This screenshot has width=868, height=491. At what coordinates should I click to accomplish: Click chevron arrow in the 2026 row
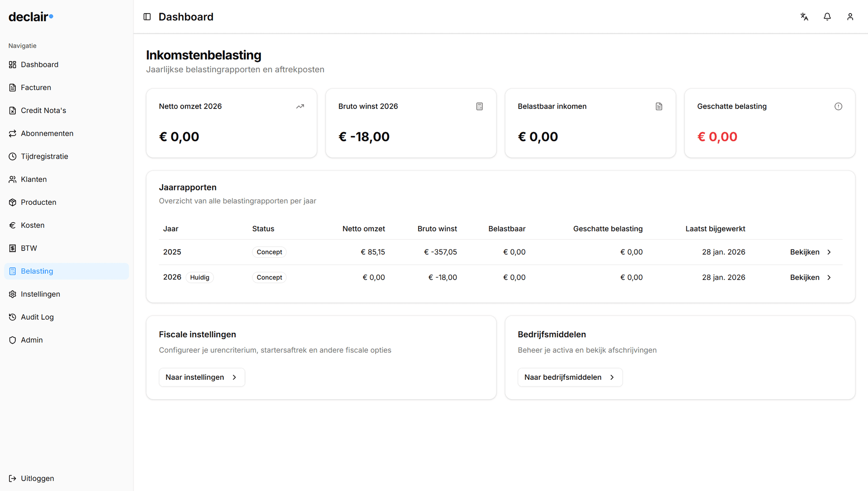(x=829, y=278)
